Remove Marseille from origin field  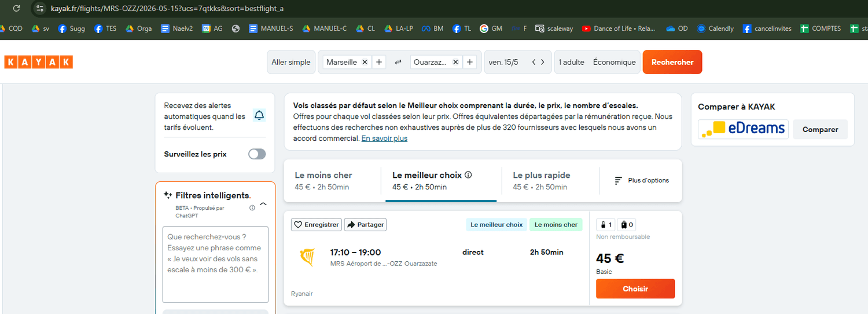click(365, 62)
